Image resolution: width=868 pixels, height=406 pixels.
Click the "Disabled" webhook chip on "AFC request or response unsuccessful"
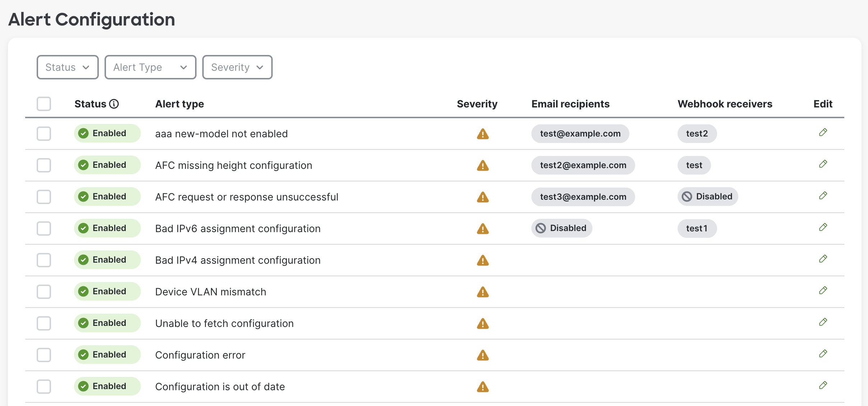[707, 197]
